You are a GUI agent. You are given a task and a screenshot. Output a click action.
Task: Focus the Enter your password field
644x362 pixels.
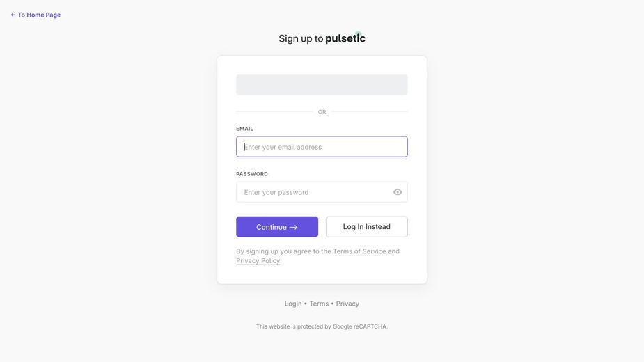click(322, 192)
